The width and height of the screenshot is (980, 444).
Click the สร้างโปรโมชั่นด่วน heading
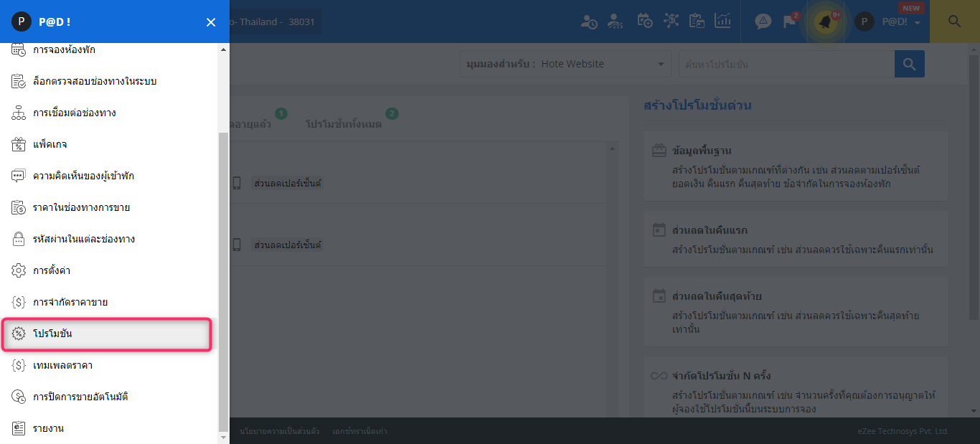698,105
